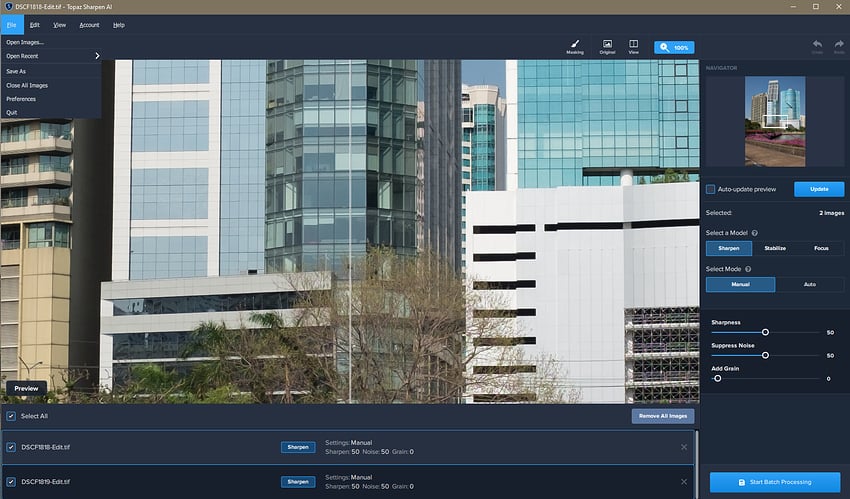Screen dimensions: 850x499
Task: Show the Original image view
Action: click(x=607, y=46)
